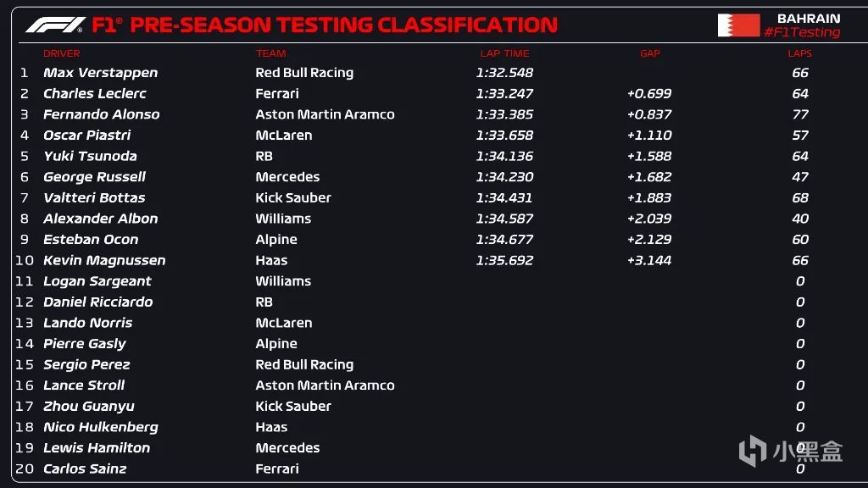Viewport: 868px width, 488px height.
Task: Click the LAPS column header
Action: pyautogui.click(x=799, y=53)
